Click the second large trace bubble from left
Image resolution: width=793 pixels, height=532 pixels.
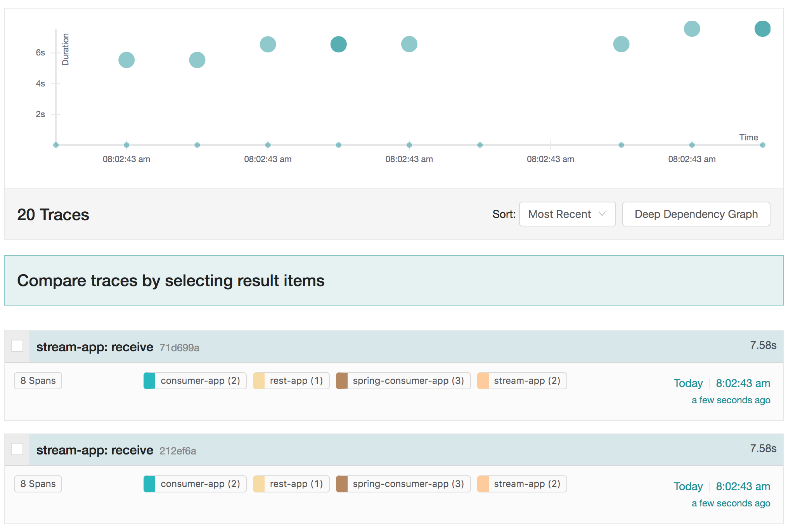(197, 60)
